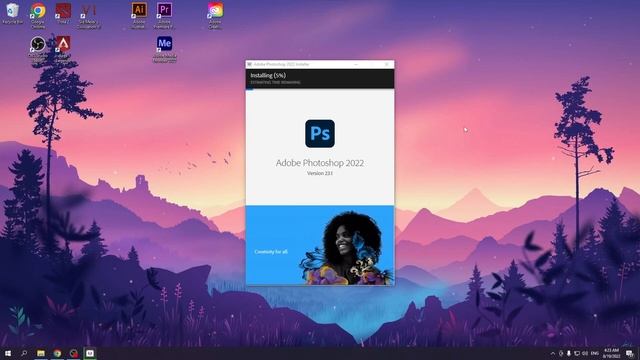This screenshot has height=360, width=640.
Task: Click the "Creativity for all" banner text
Action: point(271,252)
